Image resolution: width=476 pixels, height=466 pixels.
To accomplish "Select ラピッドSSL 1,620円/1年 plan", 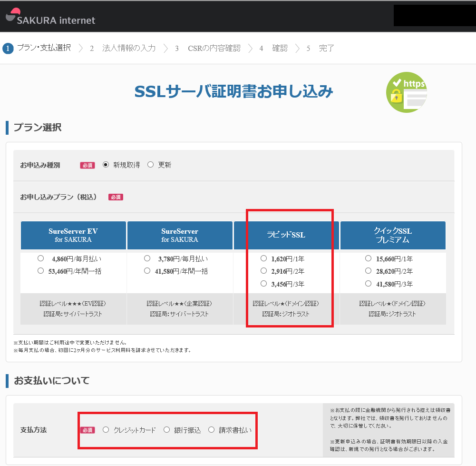I will click(263, 258).
